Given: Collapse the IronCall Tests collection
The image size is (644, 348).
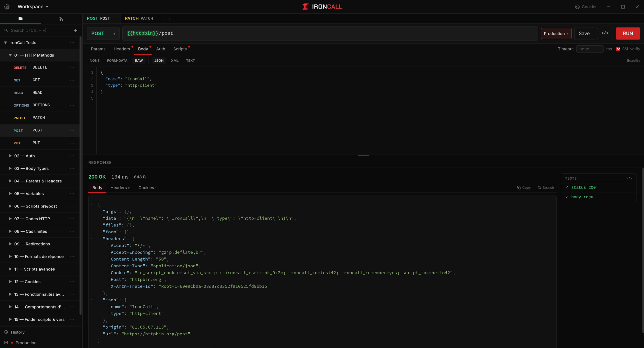Looking at the screenshot, I should coord(5,43).
